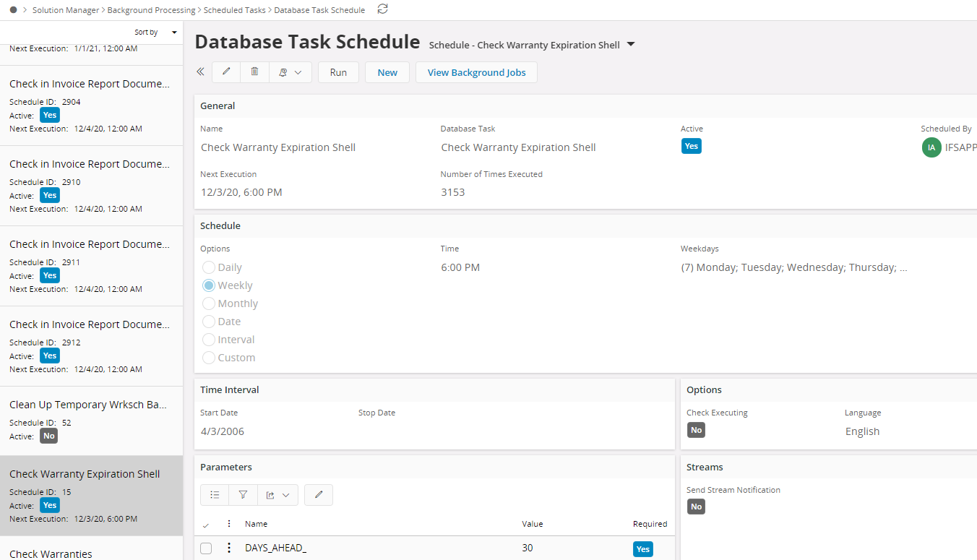Open row actions menu for DAYS_AHEAD_

[x=229, y=548]
